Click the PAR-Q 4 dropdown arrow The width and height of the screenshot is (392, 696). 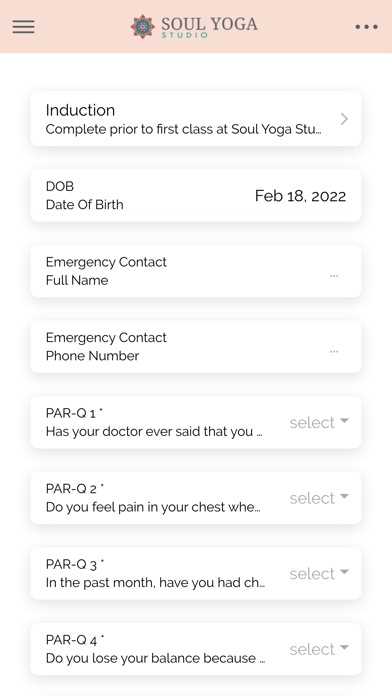pyautogui.click(x=344, y=648)
